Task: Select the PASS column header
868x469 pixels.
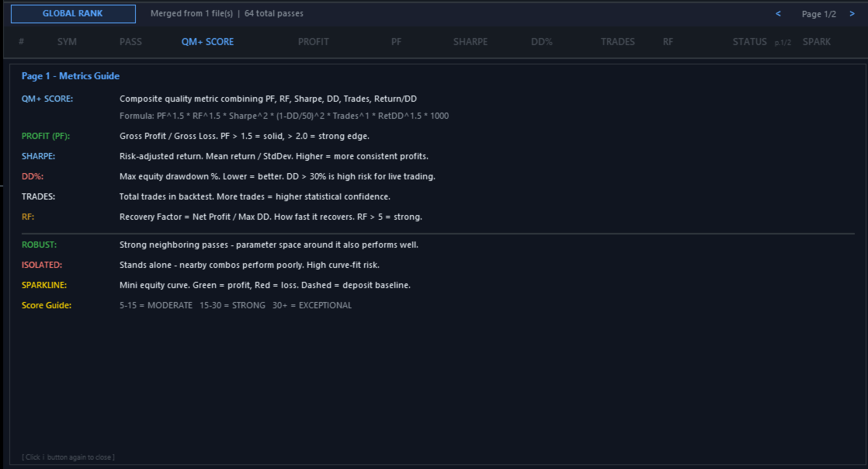Action: click(130, 42)
